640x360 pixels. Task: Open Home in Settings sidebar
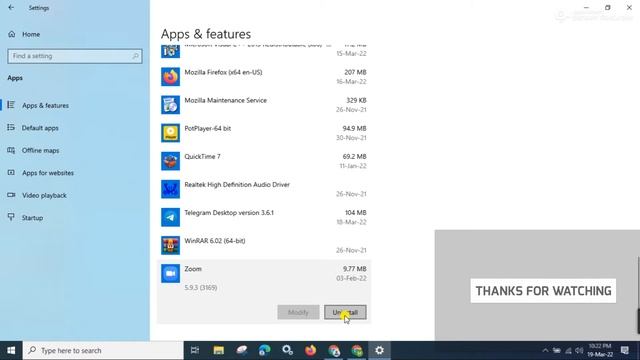(24, 34)
